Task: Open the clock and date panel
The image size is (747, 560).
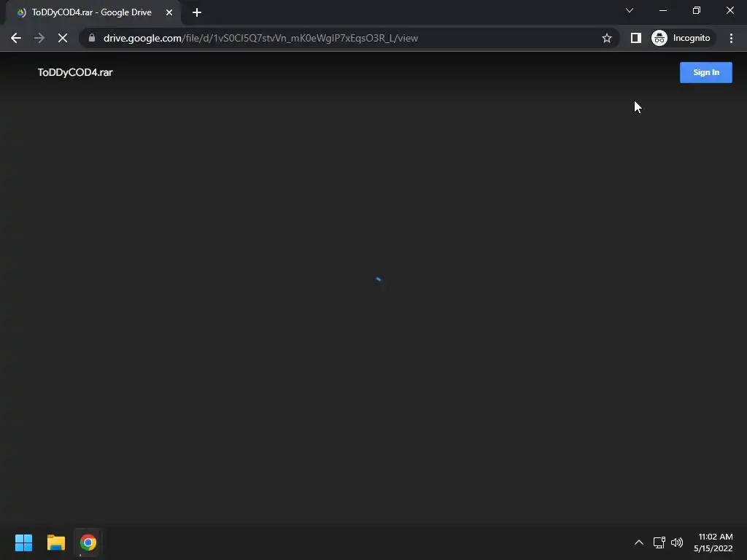Action: [713, 542]
